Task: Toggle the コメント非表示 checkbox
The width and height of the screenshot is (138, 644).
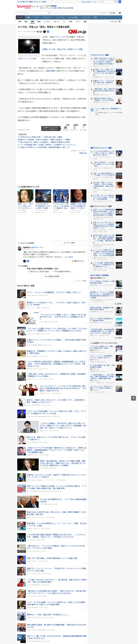Action: (x=75, y=281)
